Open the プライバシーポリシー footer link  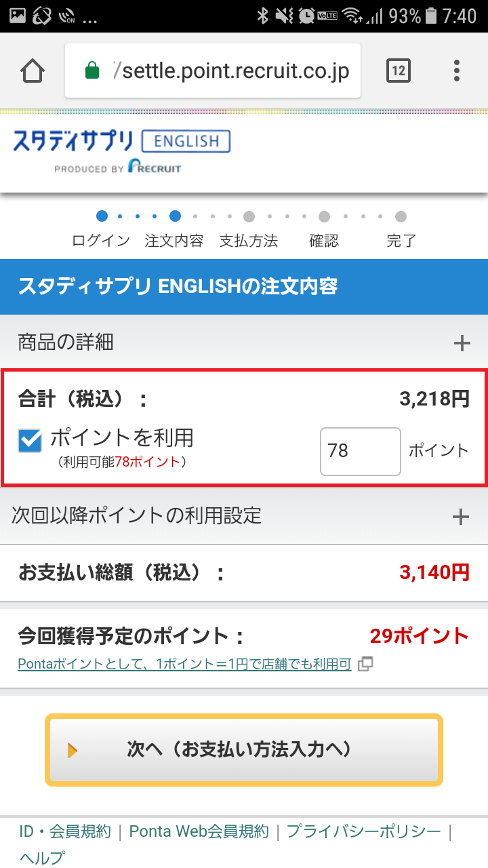tap(364, 831)
